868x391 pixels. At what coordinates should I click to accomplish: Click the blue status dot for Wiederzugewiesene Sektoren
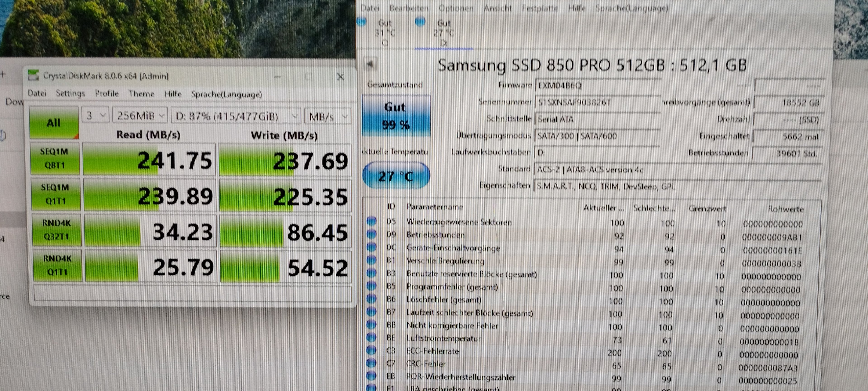tap(371, 221)
